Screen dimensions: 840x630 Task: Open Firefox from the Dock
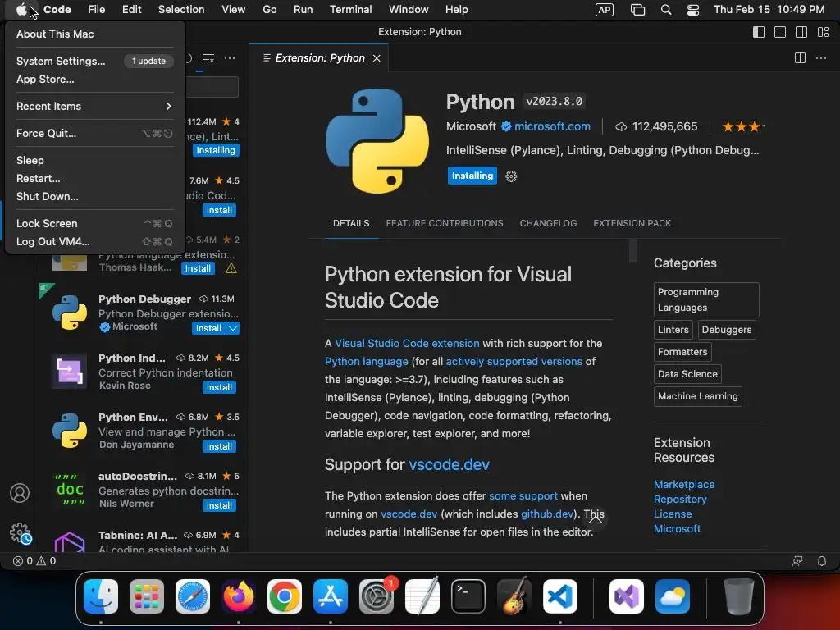pyautogui.click(x=239, y=596)
